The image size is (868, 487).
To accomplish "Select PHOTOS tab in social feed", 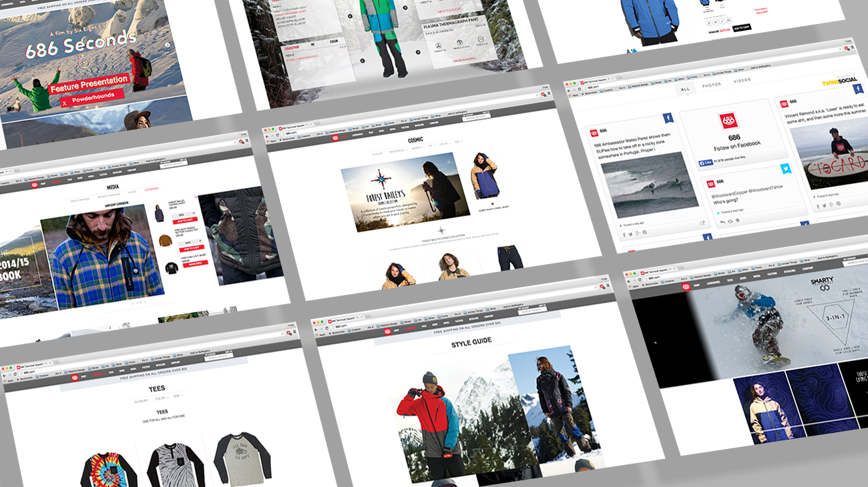I will tap(711, 85).
